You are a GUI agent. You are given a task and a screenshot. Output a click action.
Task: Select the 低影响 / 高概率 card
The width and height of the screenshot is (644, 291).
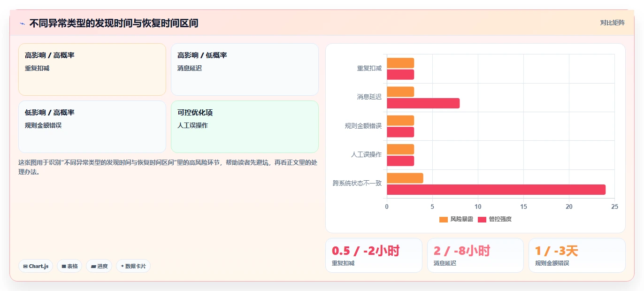(x=92, y=127)
